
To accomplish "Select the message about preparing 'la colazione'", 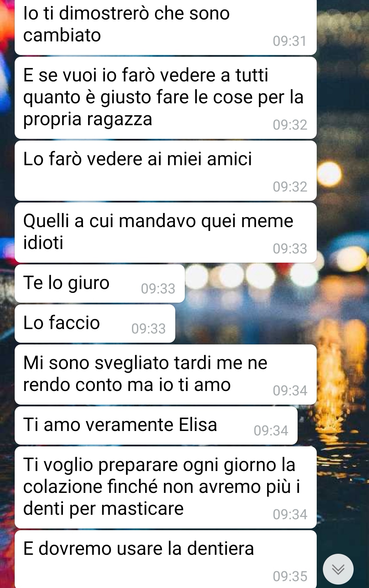I will pos(166,487).
